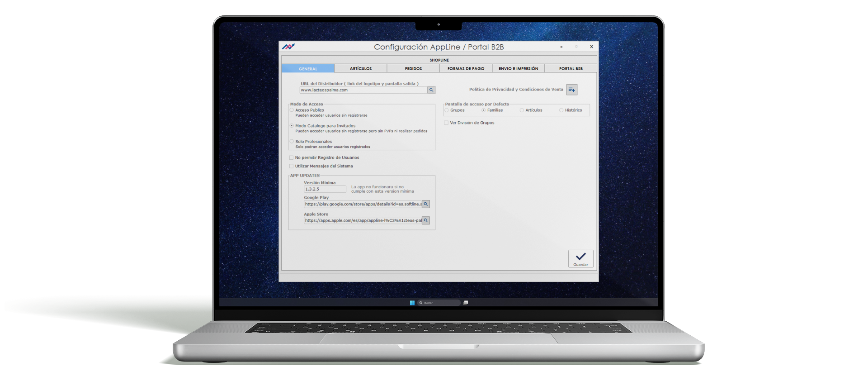Open the Windows Start menu icon
868x381 pixels.
[x=412, y=303]
